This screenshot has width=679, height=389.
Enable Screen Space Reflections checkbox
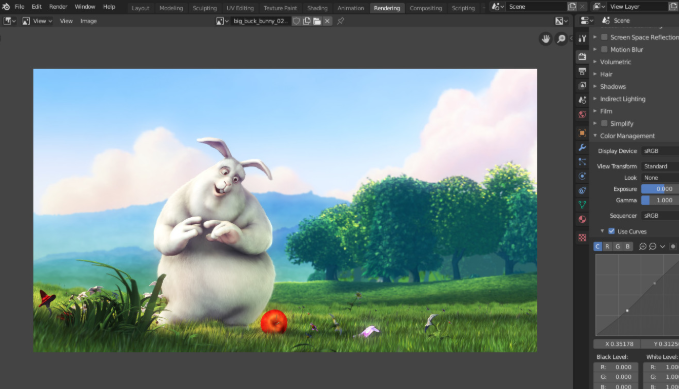pyautogui.click(x=604, y=37)
